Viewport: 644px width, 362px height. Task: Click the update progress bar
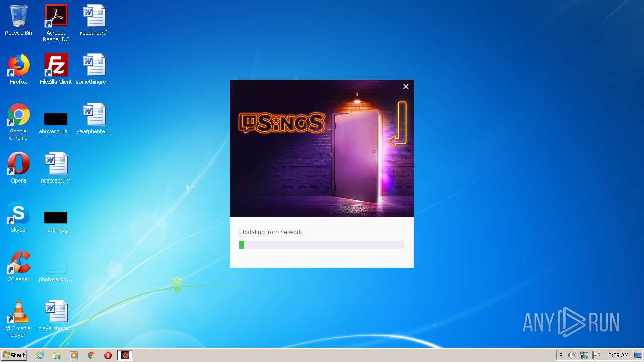(x=321, y=245)
